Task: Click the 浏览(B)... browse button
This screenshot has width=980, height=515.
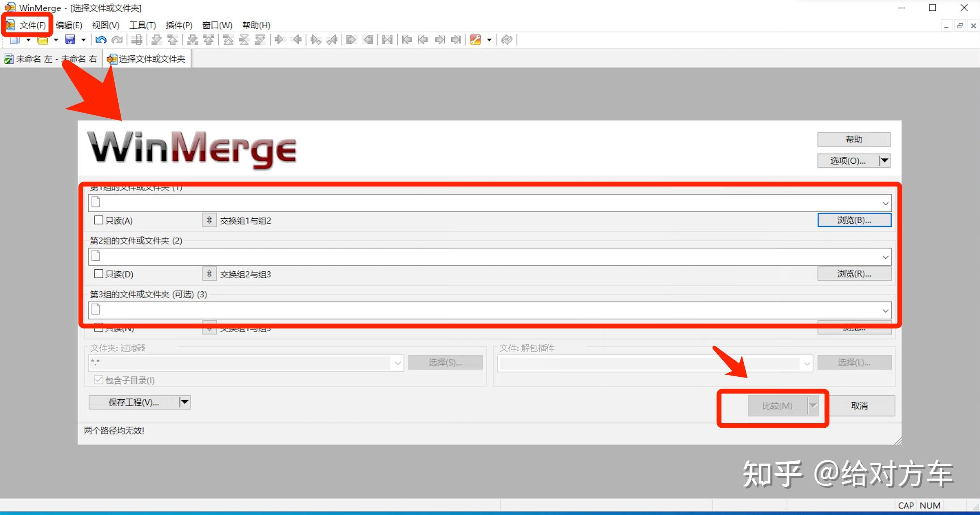Action: pyautogui.click(x=854, y=220)
